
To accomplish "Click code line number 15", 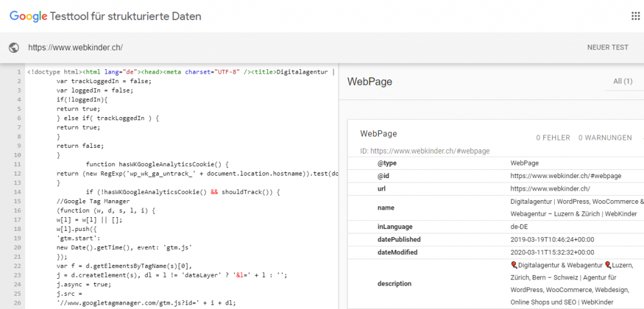I will (17, 201).
